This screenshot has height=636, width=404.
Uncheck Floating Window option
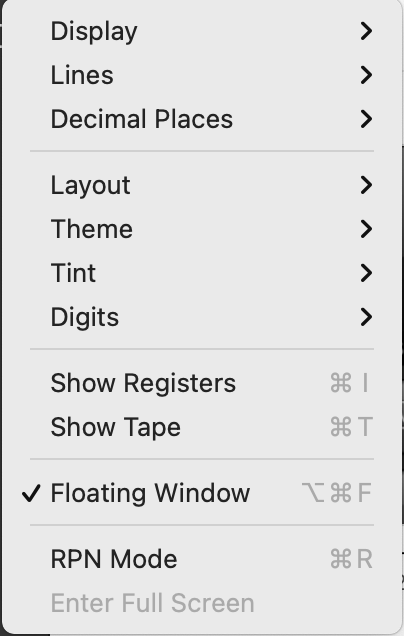click(x=202, y=493)
